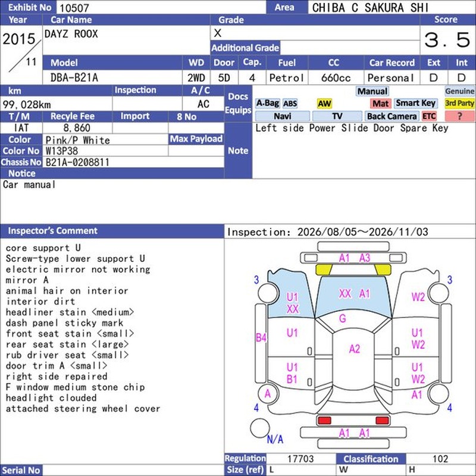Select the Smart Key badge
This screenshot has width=476, height=476.
(x=415, y=104)
